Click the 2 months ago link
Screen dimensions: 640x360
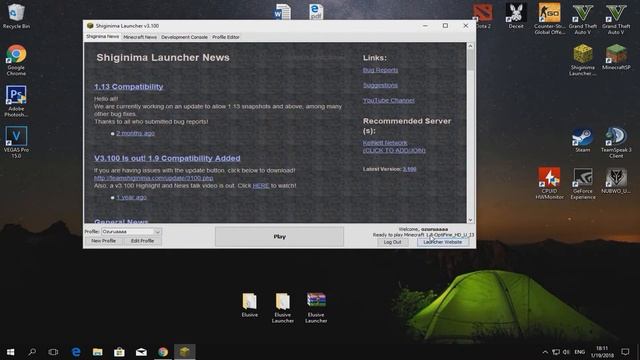(135, 133)
